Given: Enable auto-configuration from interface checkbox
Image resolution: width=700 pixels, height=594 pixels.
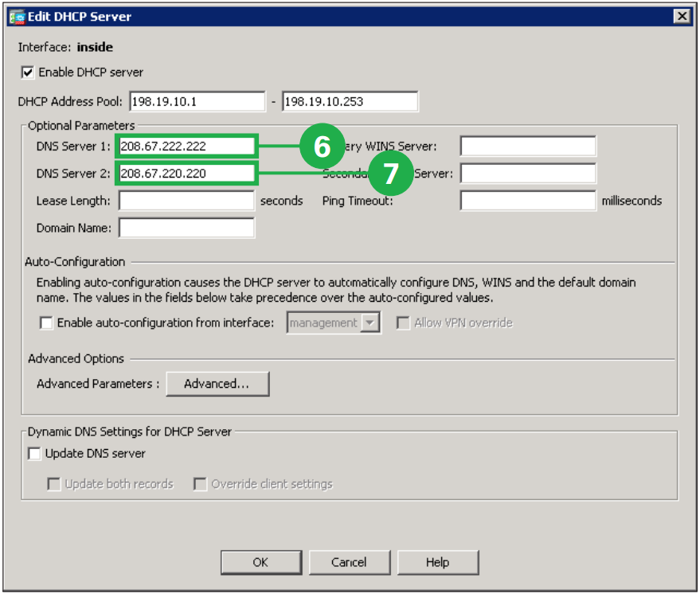Looking at the screenshot, I should pos(47,323).
